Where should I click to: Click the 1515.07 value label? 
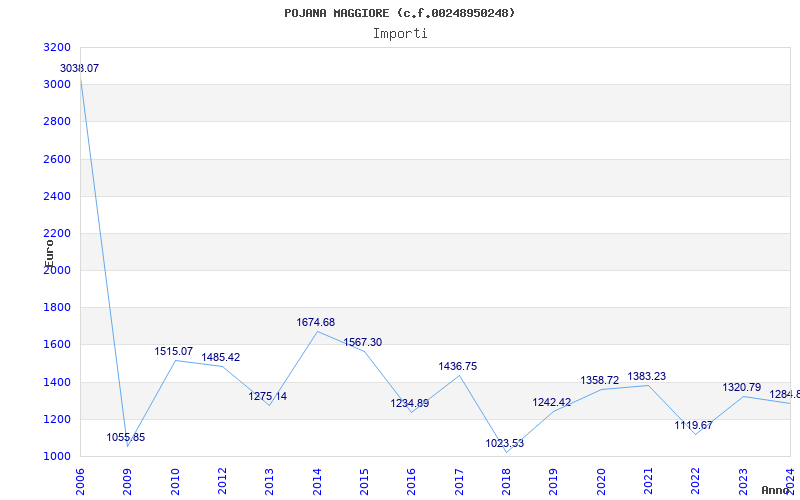tap(174, 352)
